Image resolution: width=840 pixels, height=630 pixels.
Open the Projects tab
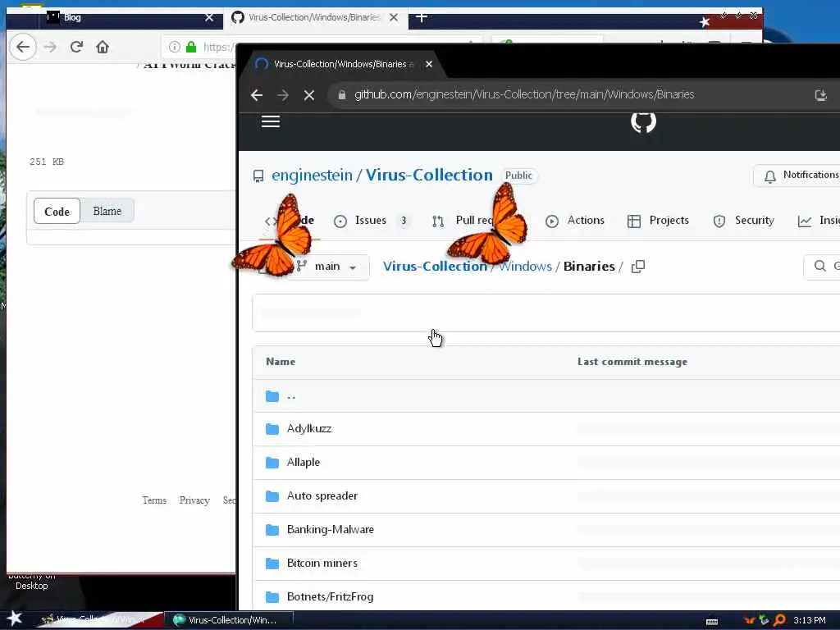658,221
